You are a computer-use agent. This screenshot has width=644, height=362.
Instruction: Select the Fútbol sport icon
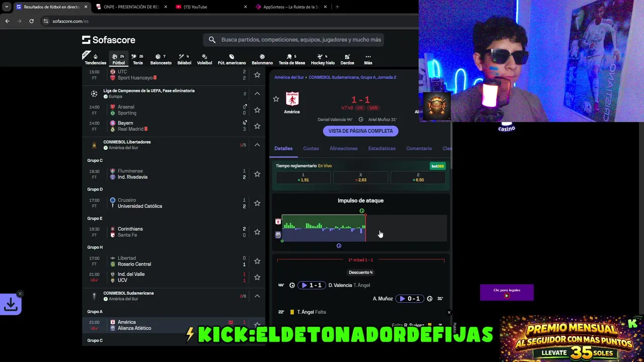click(x=119, y=59)
